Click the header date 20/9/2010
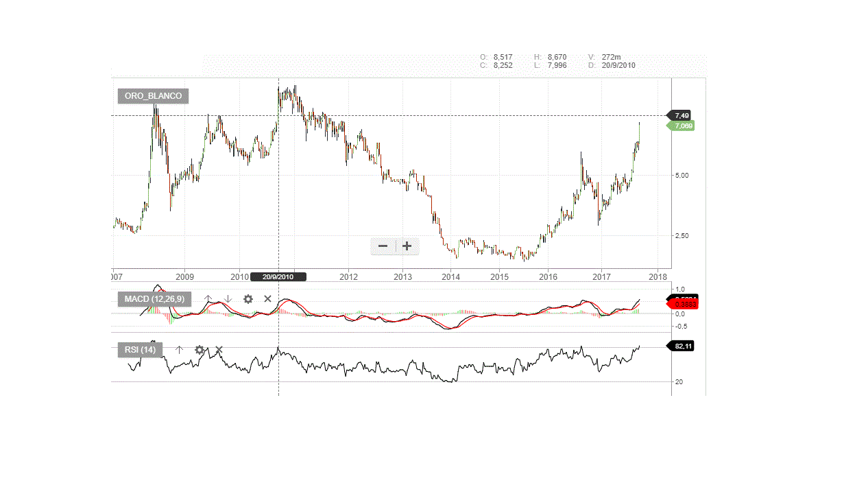 (x=618, y=66)
